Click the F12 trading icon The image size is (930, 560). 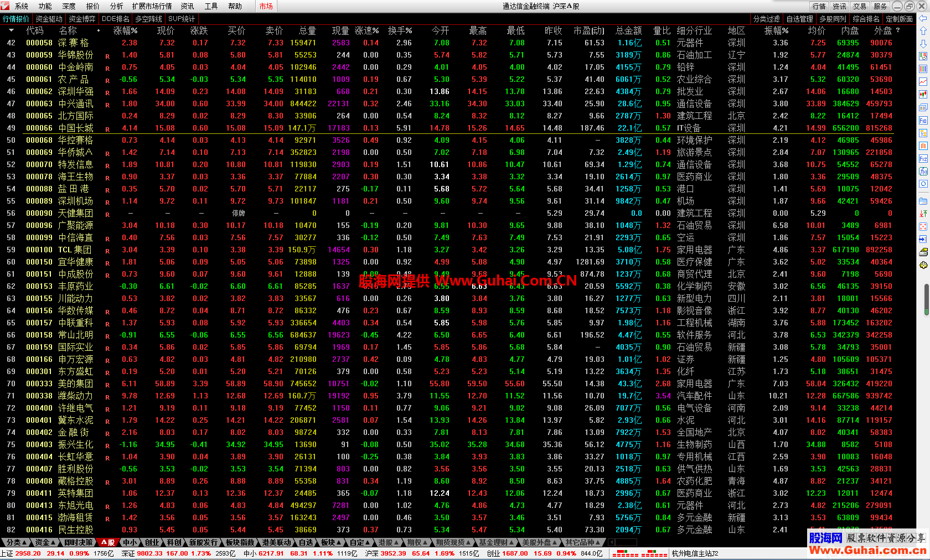pos(923,158)
